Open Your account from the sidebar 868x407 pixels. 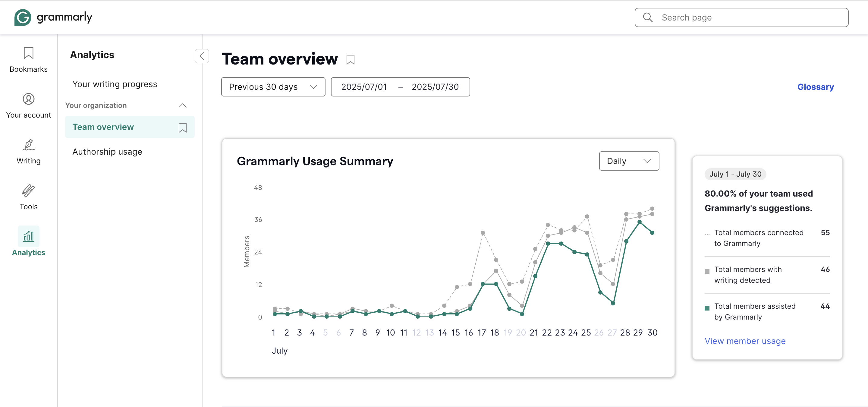click(x=28, y=105)
